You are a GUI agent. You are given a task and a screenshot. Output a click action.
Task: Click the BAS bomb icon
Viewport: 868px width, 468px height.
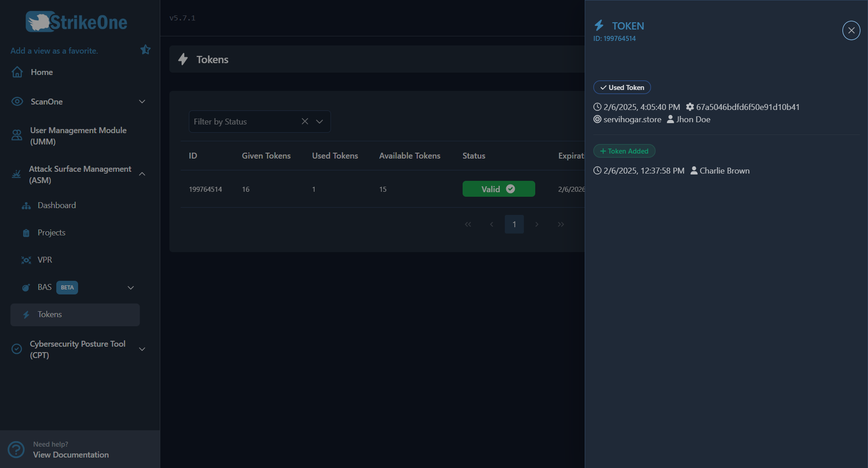point(26,287)
